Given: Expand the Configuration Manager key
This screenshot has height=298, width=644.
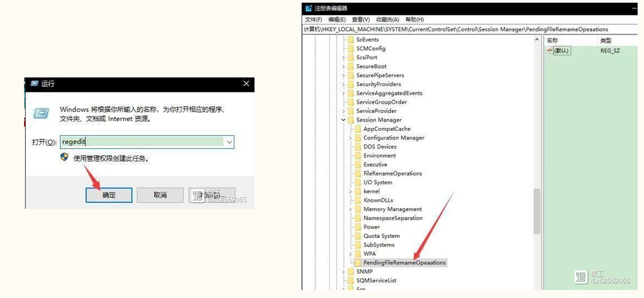Looking at the screenshot, I should (351, 138).
